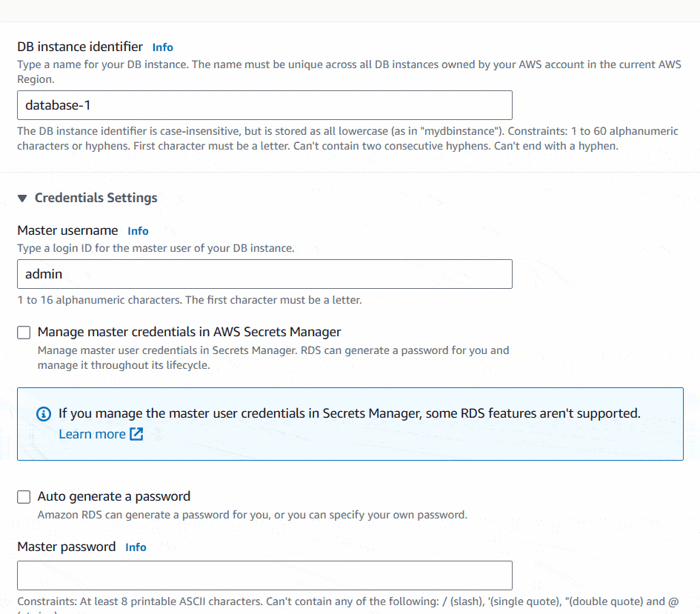Click the Master password label

coord(66,547)
